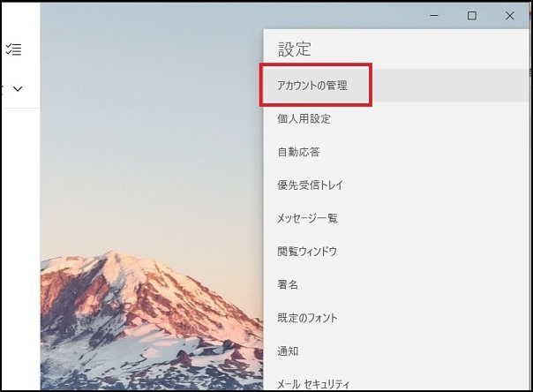The width and height of the screenshot is (533, 392).
Task: Open 通知 settings
Action: tap(288, 351)
